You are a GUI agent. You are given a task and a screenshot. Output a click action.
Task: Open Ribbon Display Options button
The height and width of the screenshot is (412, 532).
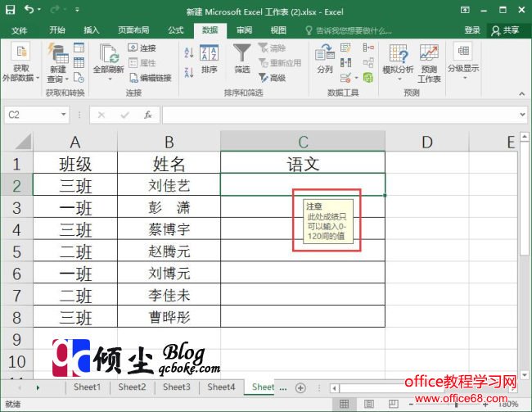click(465, 10)
